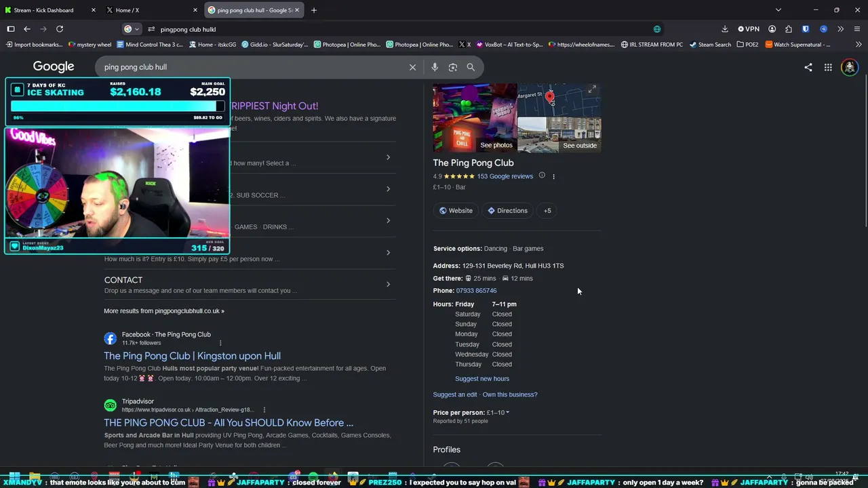This screenshot has height=488, width=868.
Task: Reload the current page
Action: pos(60,29)
